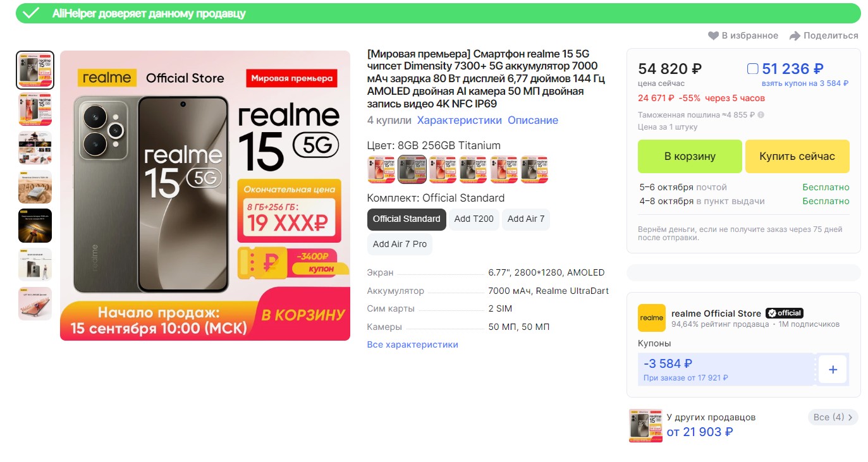Click the share arrow icon
Image resolution: width=868 pixels, height=462 pixels.
point(795,36)
